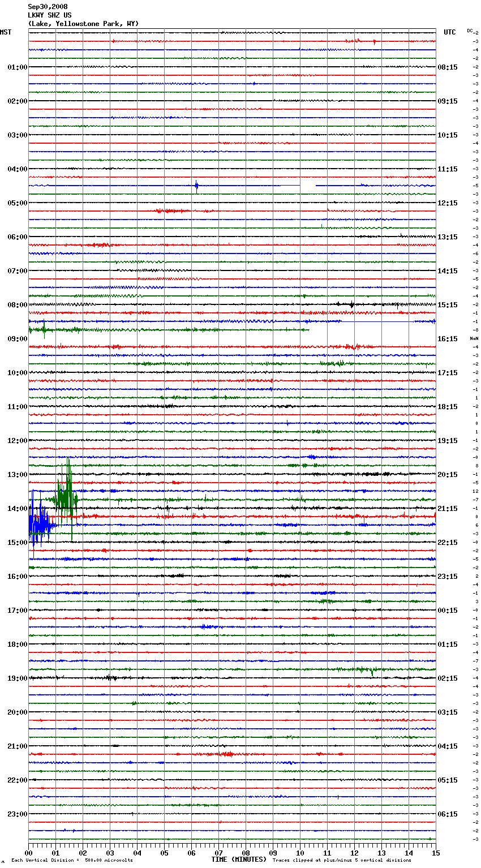Click the 16:15 UTC time label
Viewport: 481px width, 868px height.
tap(448, 339)
